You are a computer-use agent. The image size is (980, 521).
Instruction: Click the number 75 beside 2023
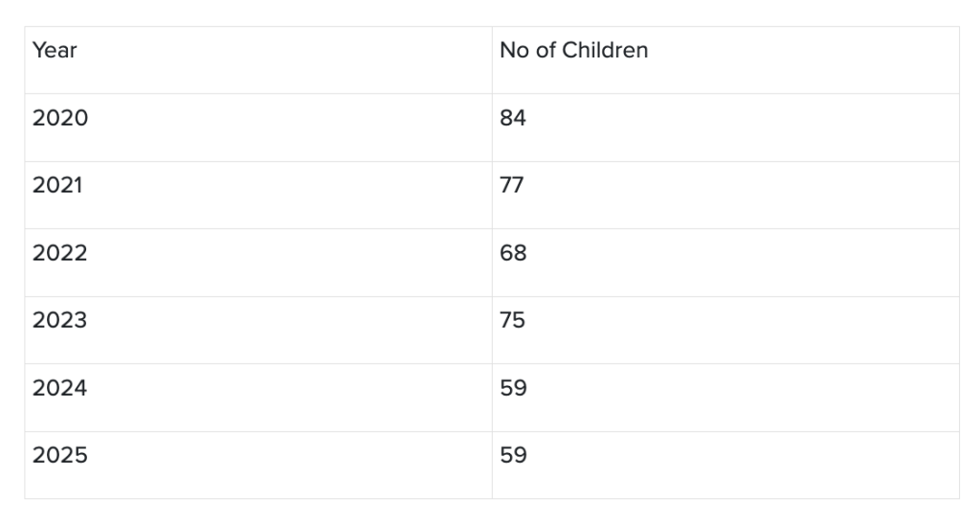point(513,320)
